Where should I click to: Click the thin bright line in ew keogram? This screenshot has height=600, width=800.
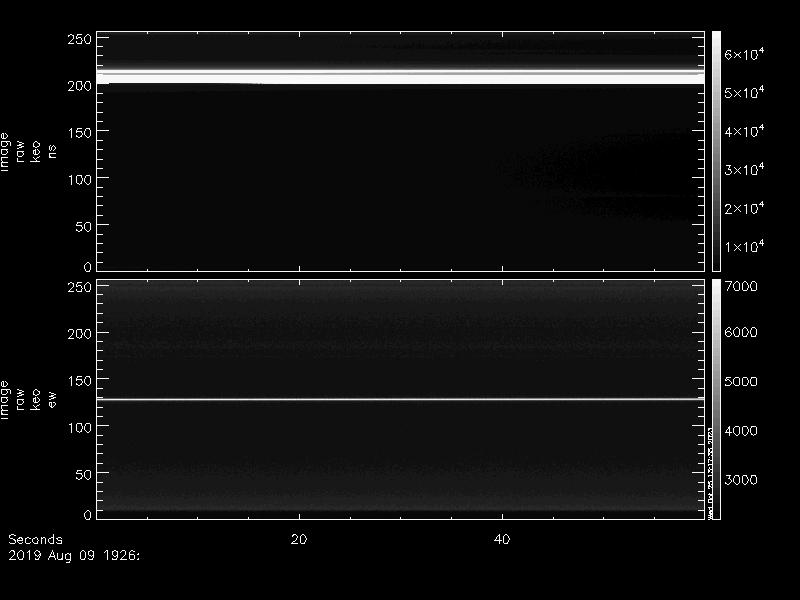(401, 399)
